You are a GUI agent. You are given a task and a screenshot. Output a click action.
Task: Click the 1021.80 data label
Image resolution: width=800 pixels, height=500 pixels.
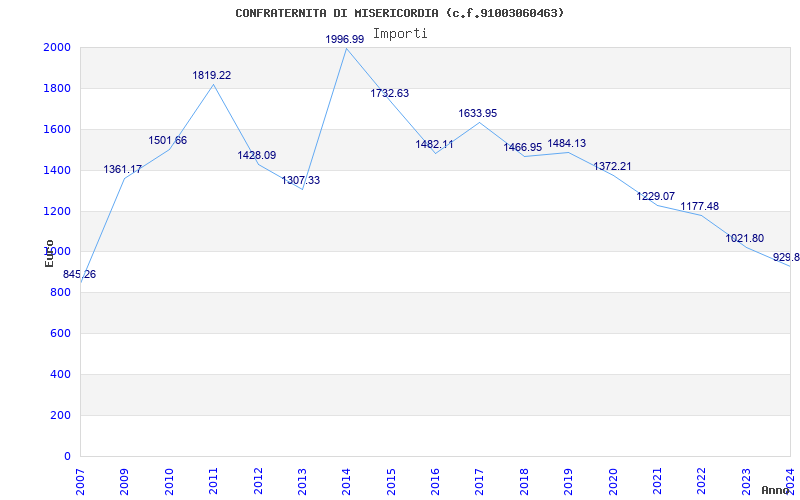pyautogui.click(x=745, y=239)
